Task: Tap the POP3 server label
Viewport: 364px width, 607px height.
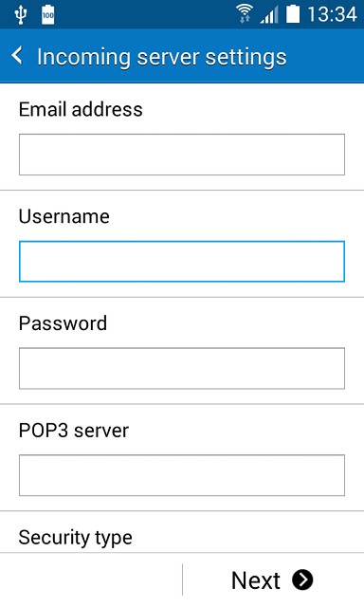Action: pyautogui.click(x=74, y=430)
